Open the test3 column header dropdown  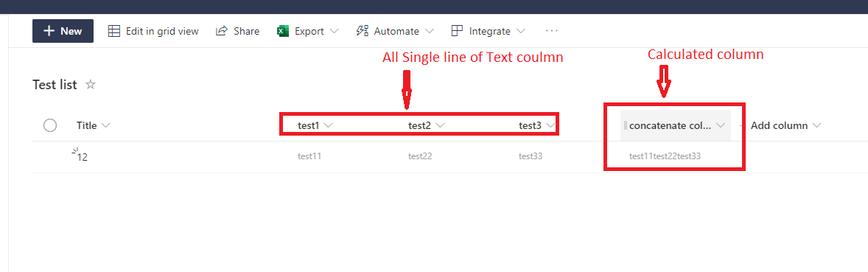coord(536,126)
